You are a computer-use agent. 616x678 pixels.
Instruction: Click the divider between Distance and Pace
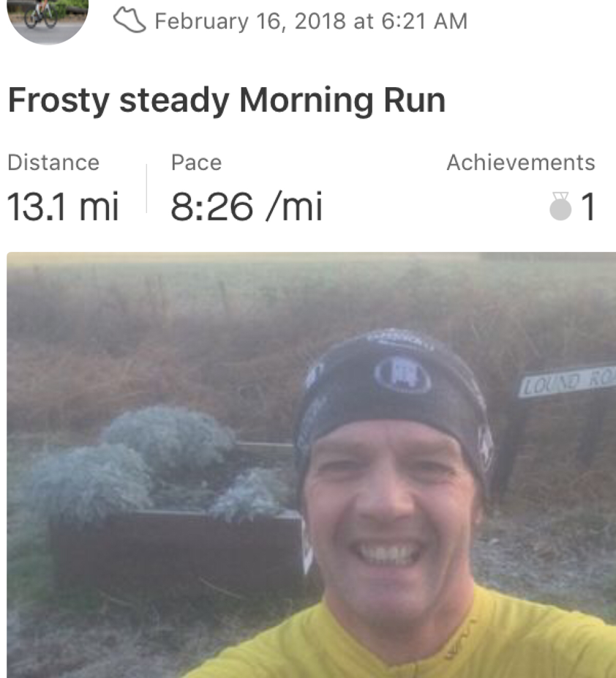click(146, 188)
